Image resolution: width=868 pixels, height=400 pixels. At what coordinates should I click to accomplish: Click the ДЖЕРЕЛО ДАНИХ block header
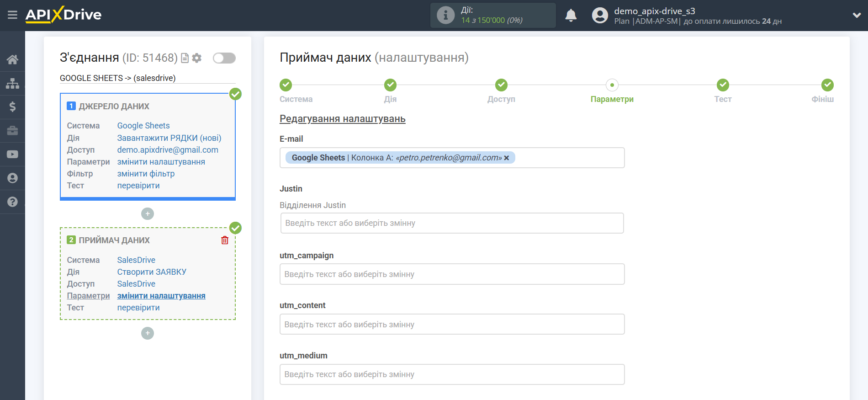coord(114,107)
